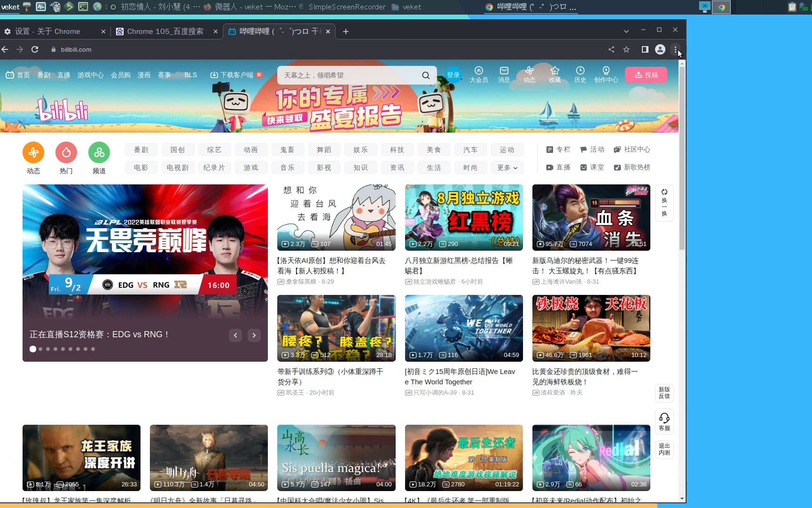Open 历史 clock icon in top bar
Image resolution: width=812 pixels, height=508 pixels.
(x=580, y=75)
